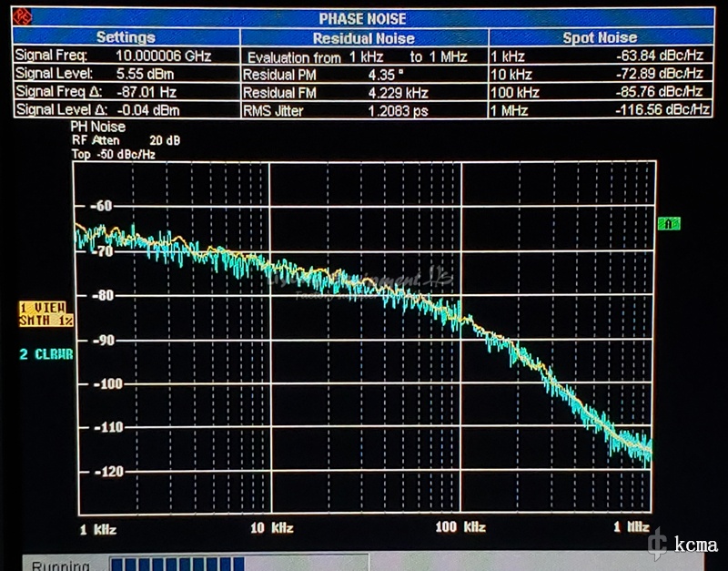Select the 10 kHz spot noise row
Viewport: 728px width, 571px height.
(x=599, y=74)
